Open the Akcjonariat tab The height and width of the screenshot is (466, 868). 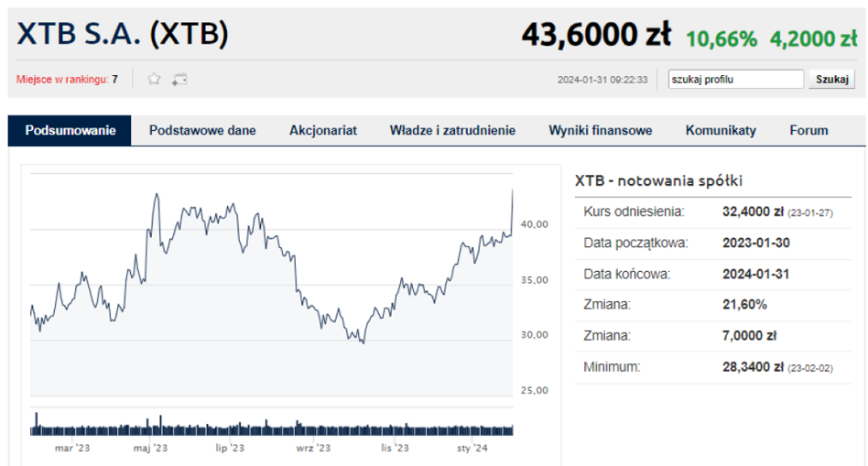[323, 131]
